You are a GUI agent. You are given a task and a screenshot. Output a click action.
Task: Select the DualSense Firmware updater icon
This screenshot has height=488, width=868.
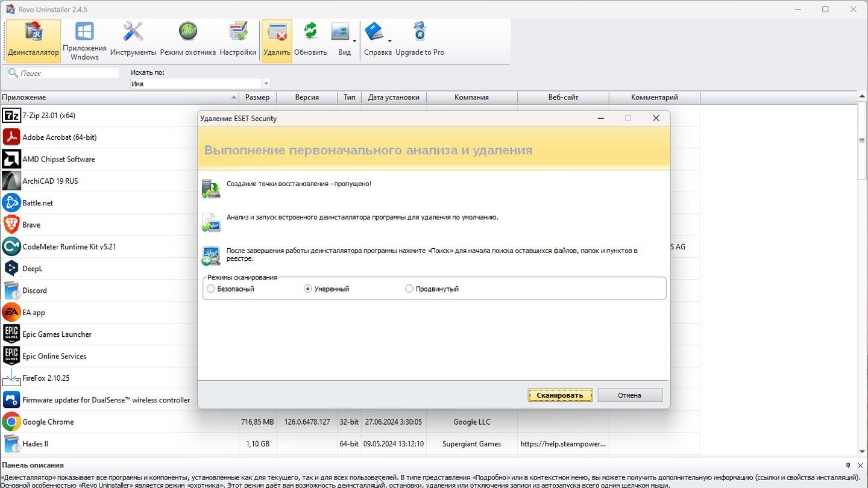pos(11,400)
